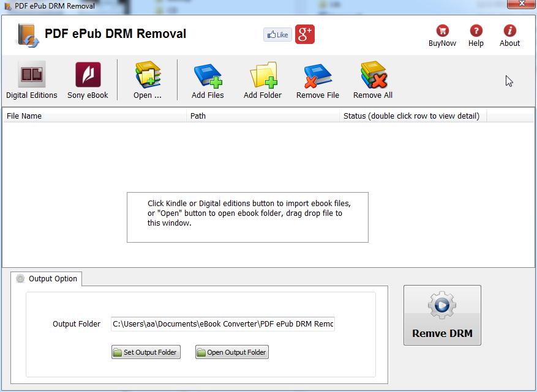Import books using the Digital Editions button

31,80
